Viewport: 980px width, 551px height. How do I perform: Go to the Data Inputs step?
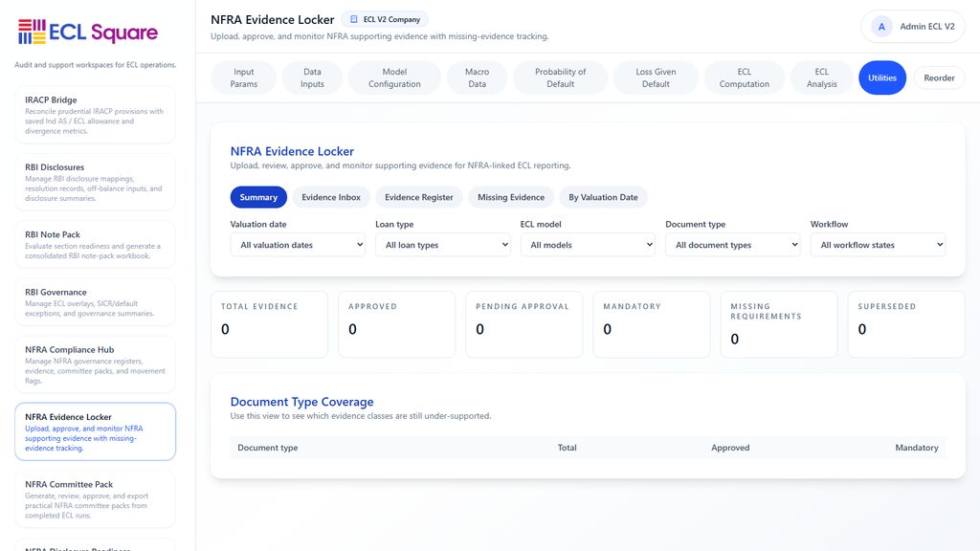click(x=312, y=78)
